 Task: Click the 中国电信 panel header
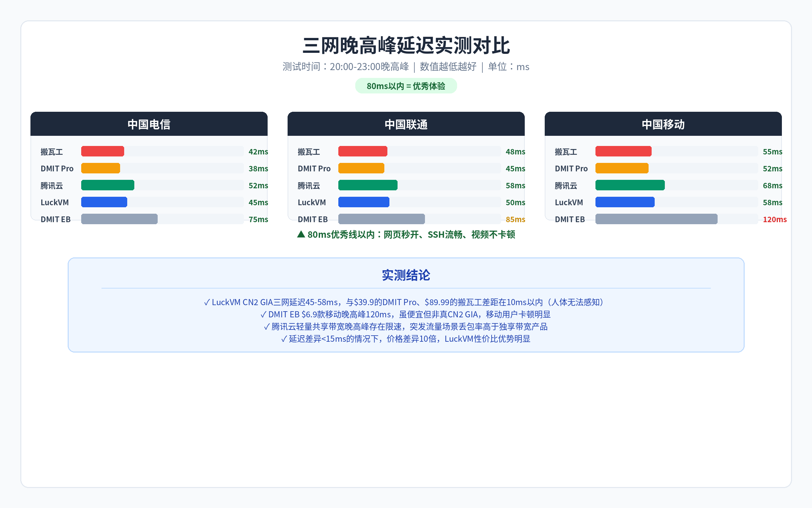[149, 124]
